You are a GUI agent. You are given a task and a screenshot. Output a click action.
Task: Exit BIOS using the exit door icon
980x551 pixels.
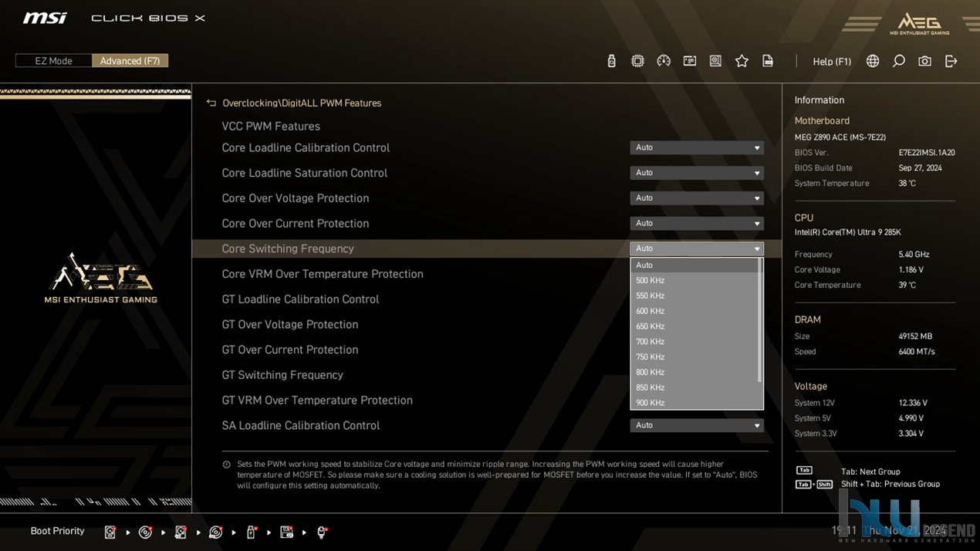coord(951,61)
